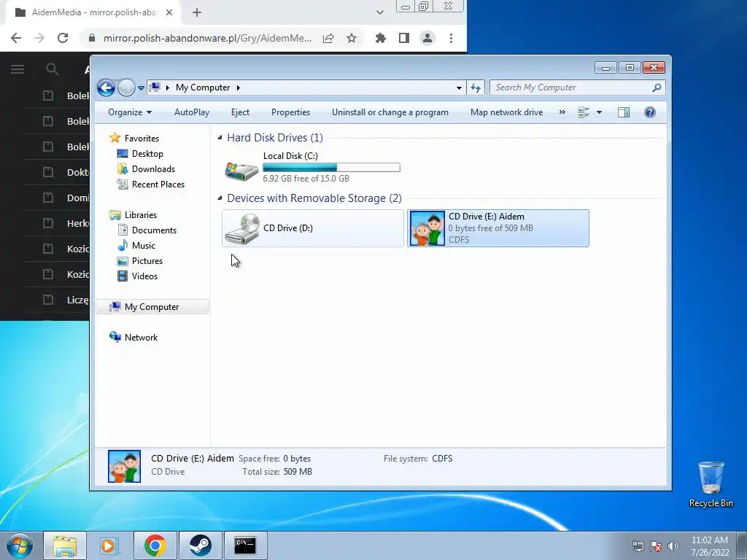Screen dimensions: 747x560
Task: Click Uninstall or change a program
Action: [390, 112]
